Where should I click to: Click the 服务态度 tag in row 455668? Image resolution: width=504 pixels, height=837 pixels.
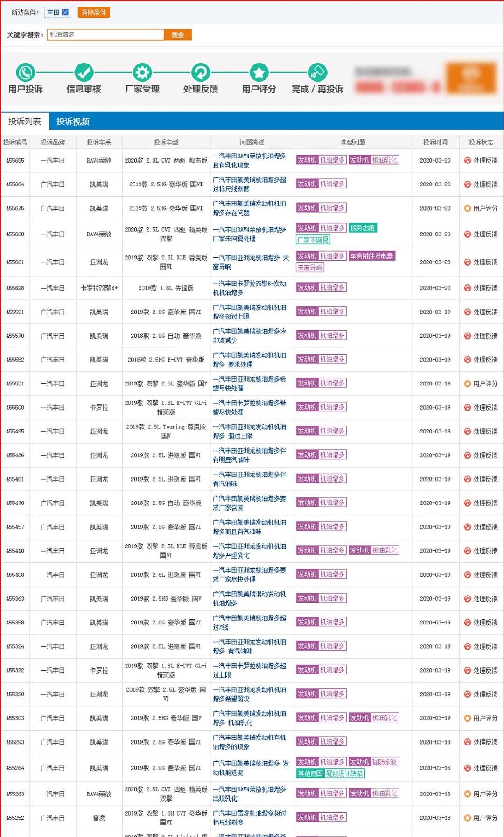363,228
